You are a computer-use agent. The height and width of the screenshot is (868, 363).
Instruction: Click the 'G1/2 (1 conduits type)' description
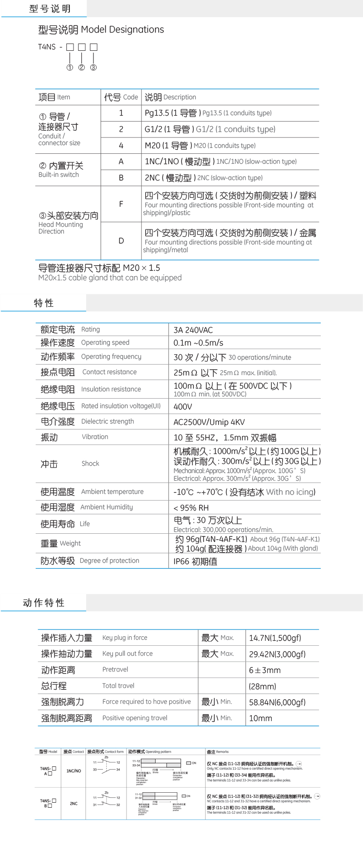tap(235, 129)
